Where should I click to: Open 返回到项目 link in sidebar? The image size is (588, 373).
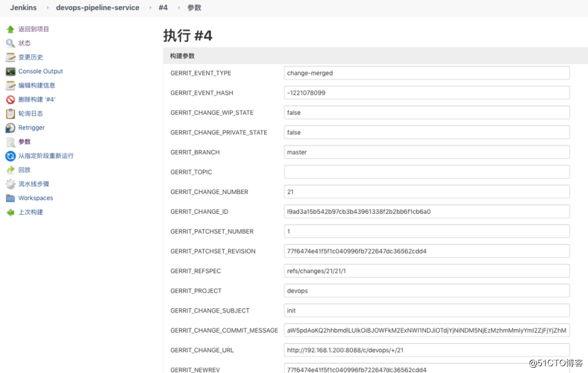(x=34, y=29)
